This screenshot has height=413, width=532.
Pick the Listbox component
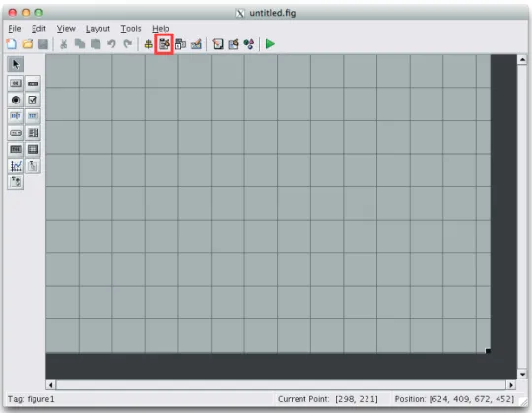[x=33, y=133]
